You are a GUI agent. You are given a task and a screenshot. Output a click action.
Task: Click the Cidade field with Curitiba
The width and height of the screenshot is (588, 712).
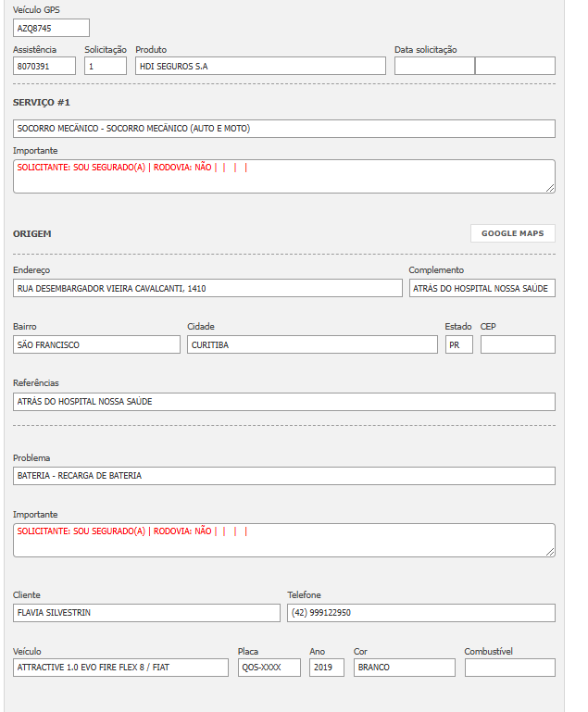(x=312, y=344)
